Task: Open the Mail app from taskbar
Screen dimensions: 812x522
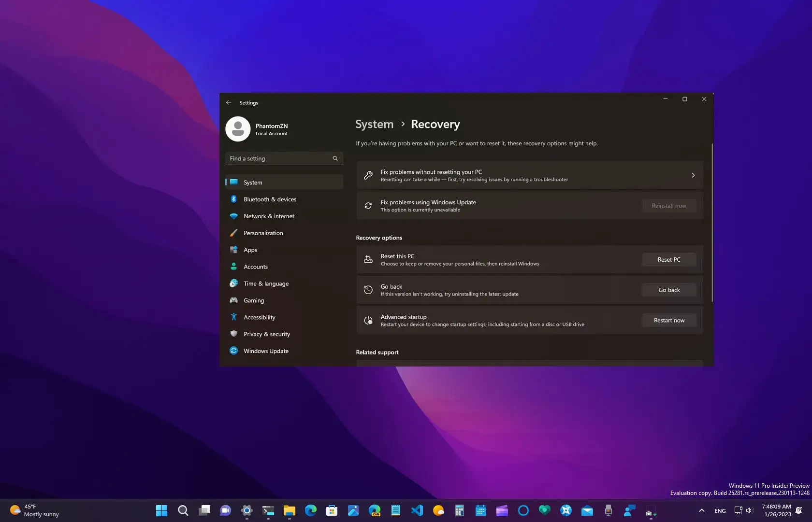Action: [587, 510]
